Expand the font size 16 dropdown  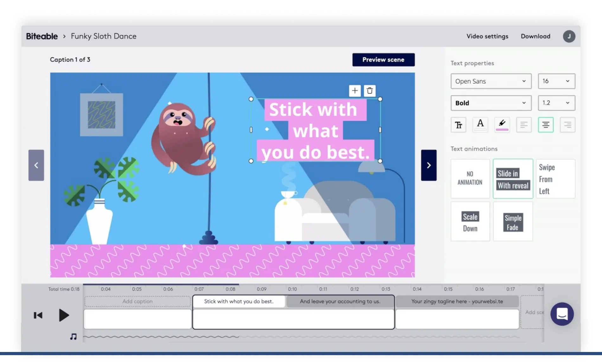pyautogui.click(x=556, y=81)
